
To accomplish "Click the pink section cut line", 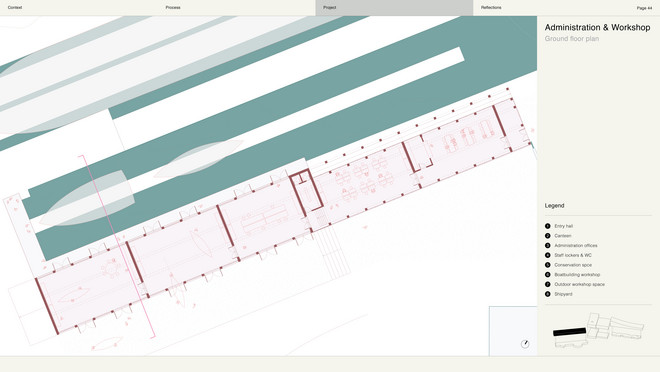I will (x=118, y=248).
